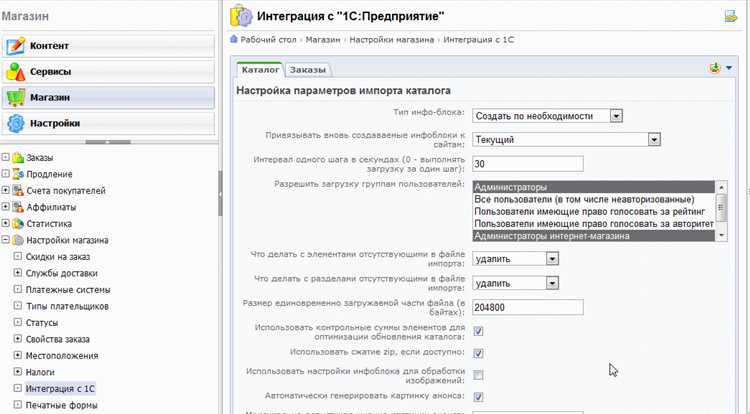Click the icon at top right of header
Viewport: 750px width, 414px height.
(x=730, y=16)
